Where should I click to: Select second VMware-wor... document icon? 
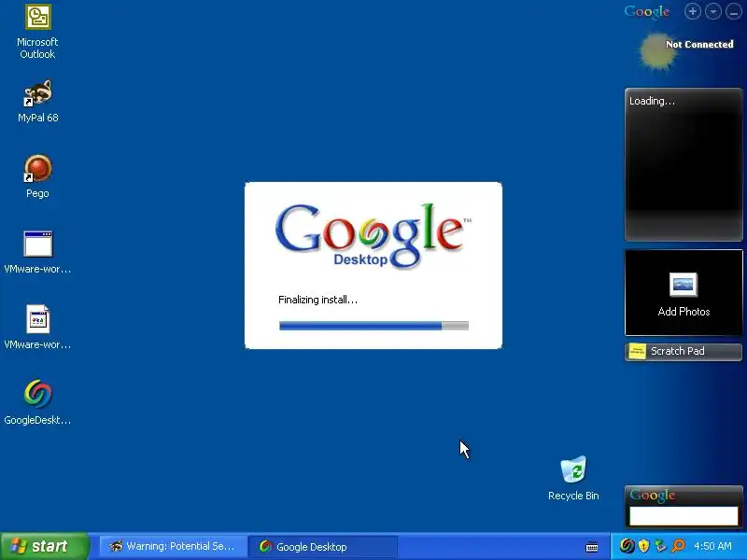[37, 319]
